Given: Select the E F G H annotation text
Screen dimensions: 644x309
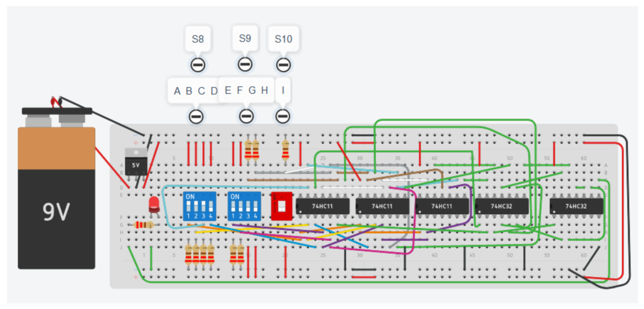Looking at the screenshot, I should (x=246, y=90).
